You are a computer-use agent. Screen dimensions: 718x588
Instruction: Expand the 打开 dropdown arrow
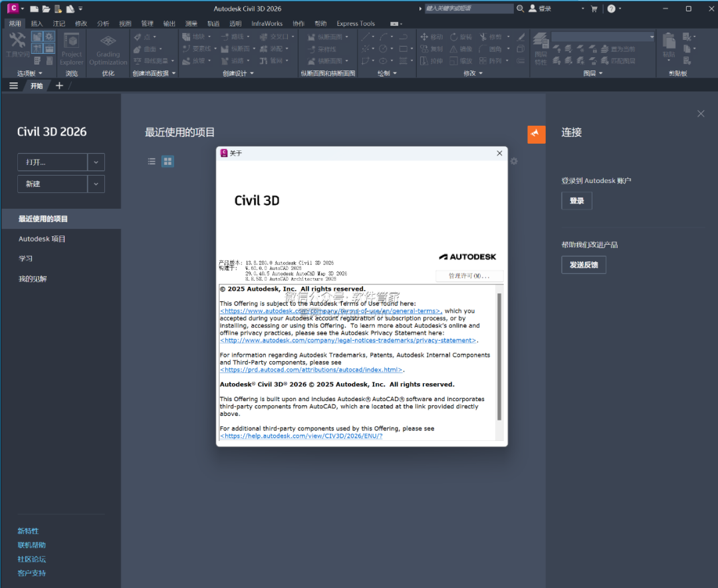(x=96, y=162)
